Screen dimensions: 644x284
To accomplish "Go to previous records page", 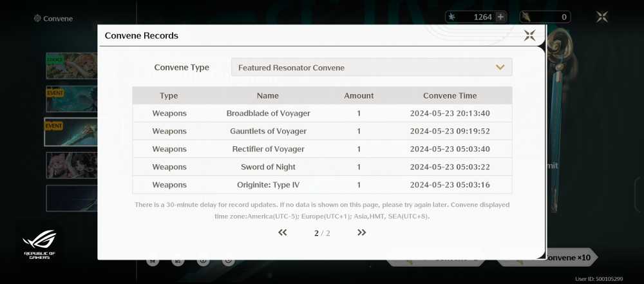I will pos(282,232).
